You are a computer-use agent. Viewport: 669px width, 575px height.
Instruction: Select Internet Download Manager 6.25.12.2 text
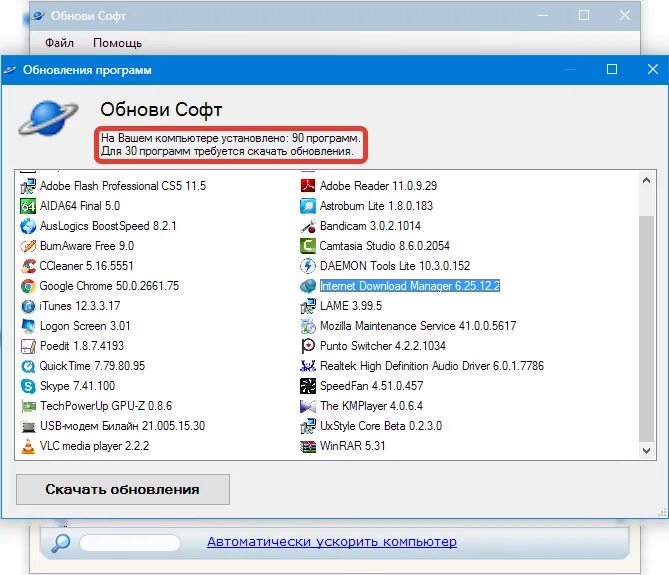click(410, 286)
